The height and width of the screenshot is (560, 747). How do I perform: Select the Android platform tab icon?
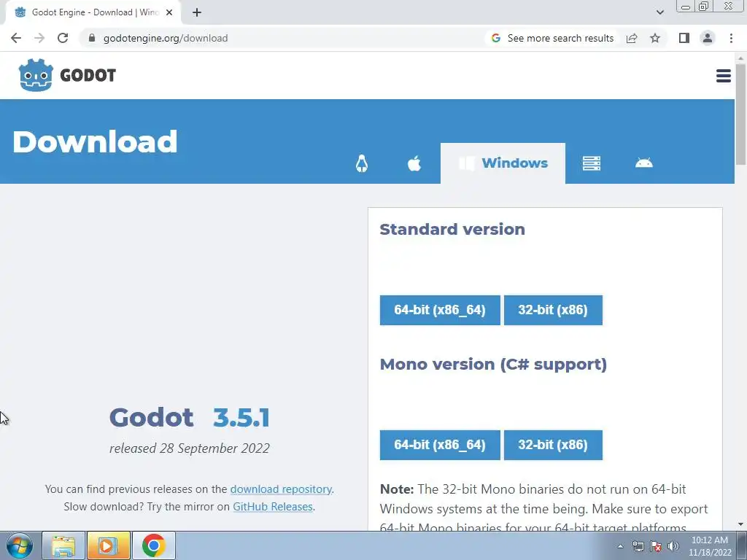[x=643, y=163]
